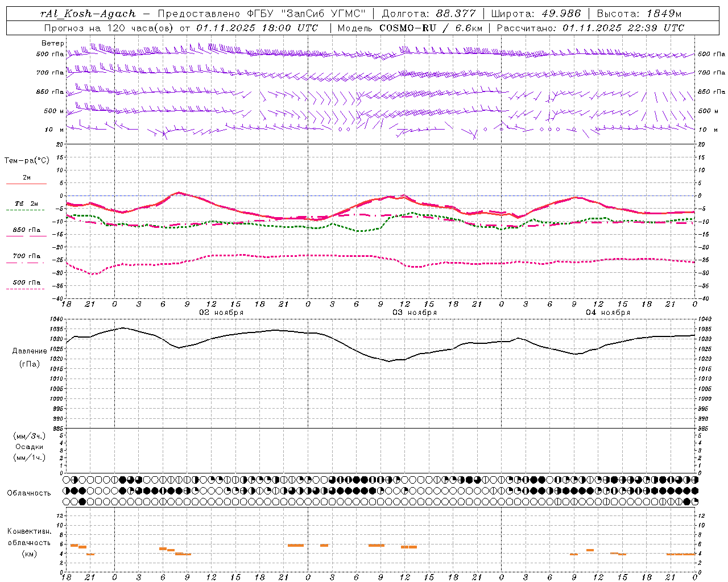Select the Td 2м dew point legend entry

26,203
